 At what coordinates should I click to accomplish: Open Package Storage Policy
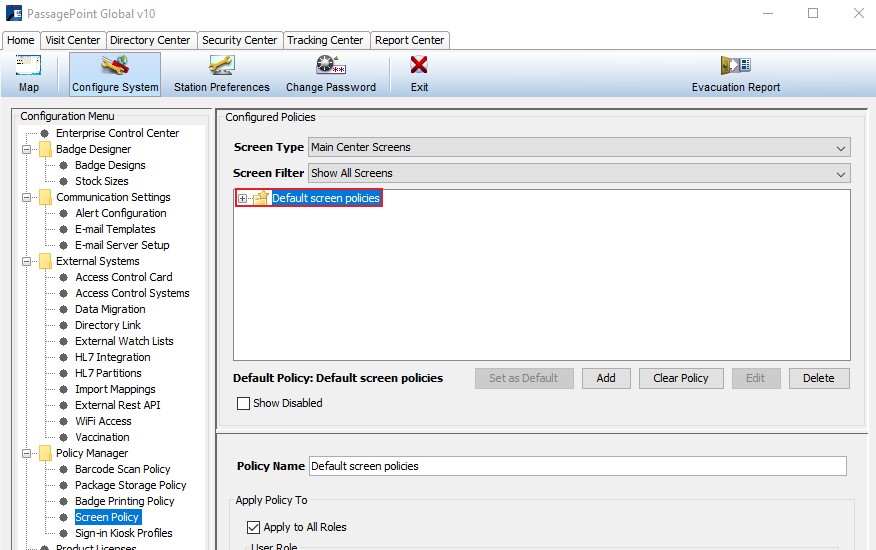tap(130, 486)
